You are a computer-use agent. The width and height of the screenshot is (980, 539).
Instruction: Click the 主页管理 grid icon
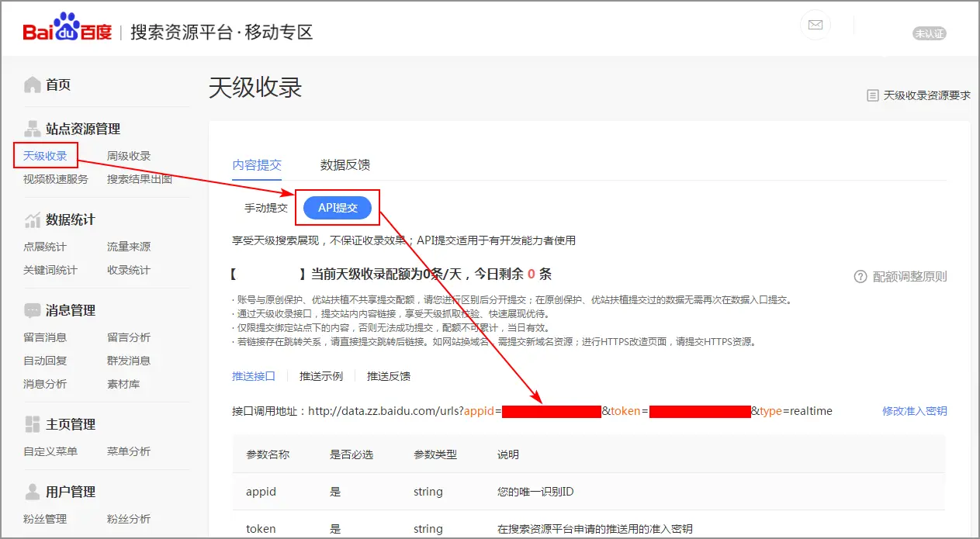point(33,424)
